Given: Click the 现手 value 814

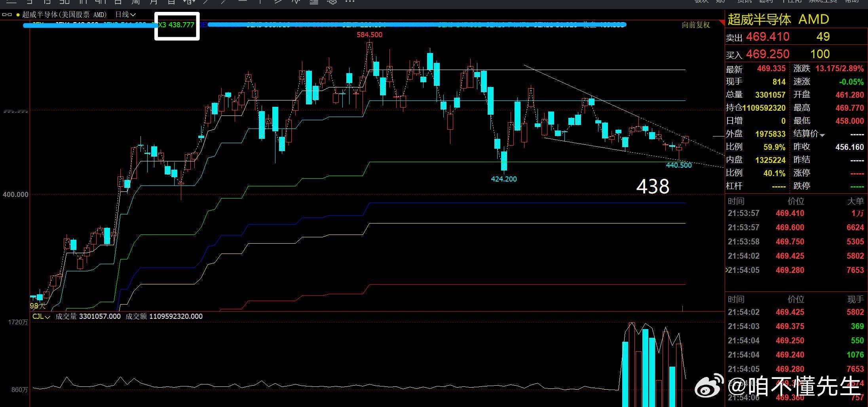Looking at the screenshot, I should click(x=779, y=82).
